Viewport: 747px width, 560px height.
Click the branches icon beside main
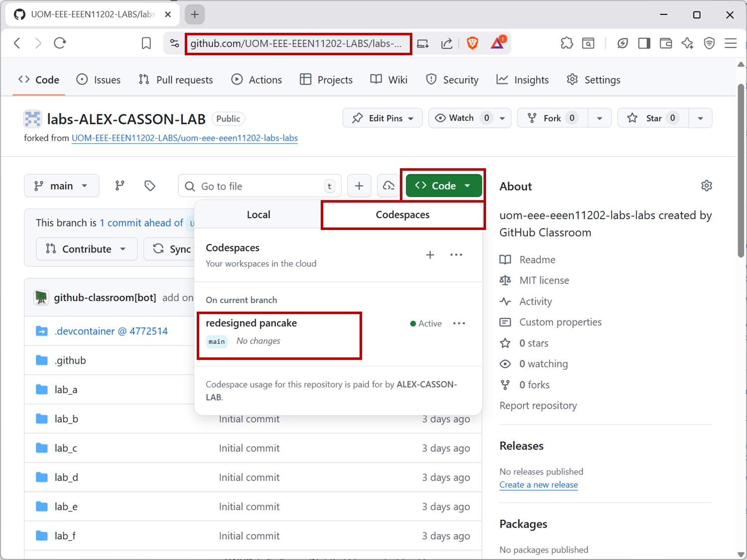point(120,186)
